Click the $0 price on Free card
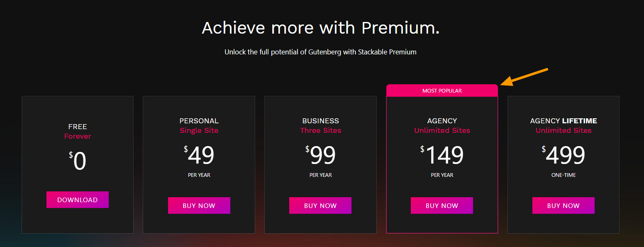This screenshot has height=247, width=644. 78,161
